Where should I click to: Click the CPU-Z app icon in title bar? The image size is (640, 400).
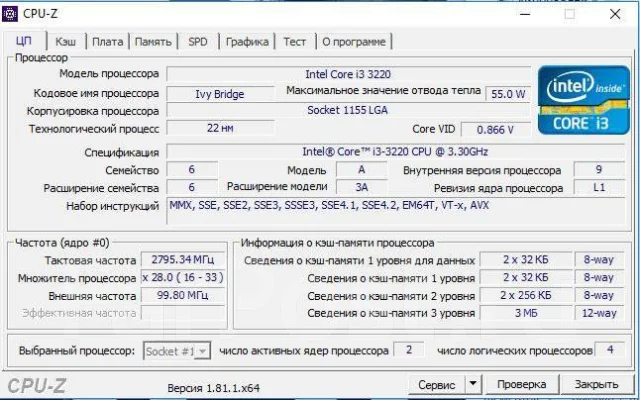click(x=10, y=14)
